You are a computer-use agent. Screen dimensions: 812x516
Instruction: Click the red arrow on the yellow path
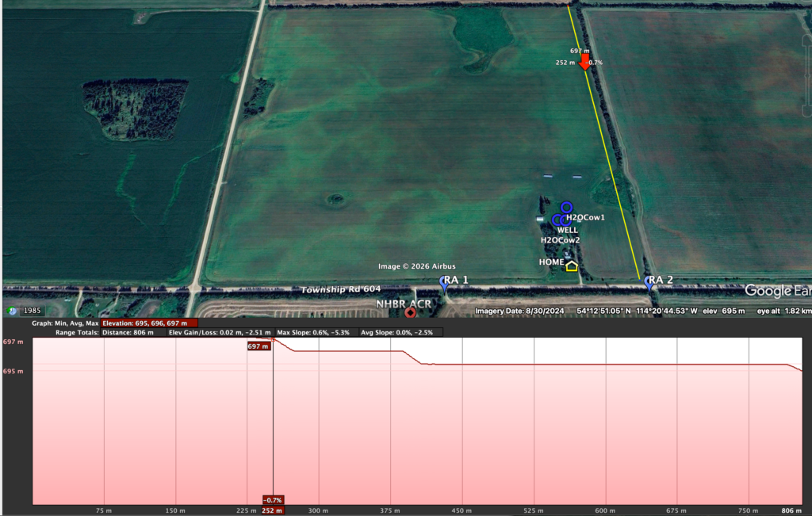585,63
